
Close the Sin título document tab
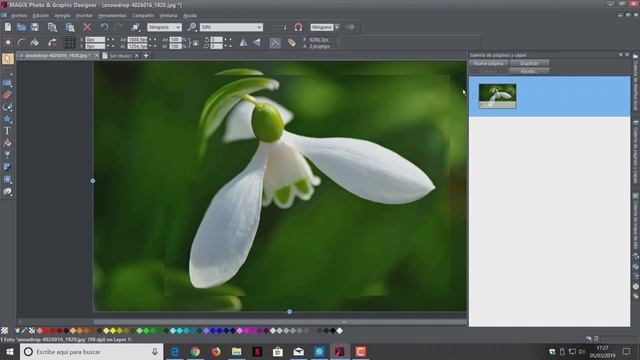click(137, 56)
